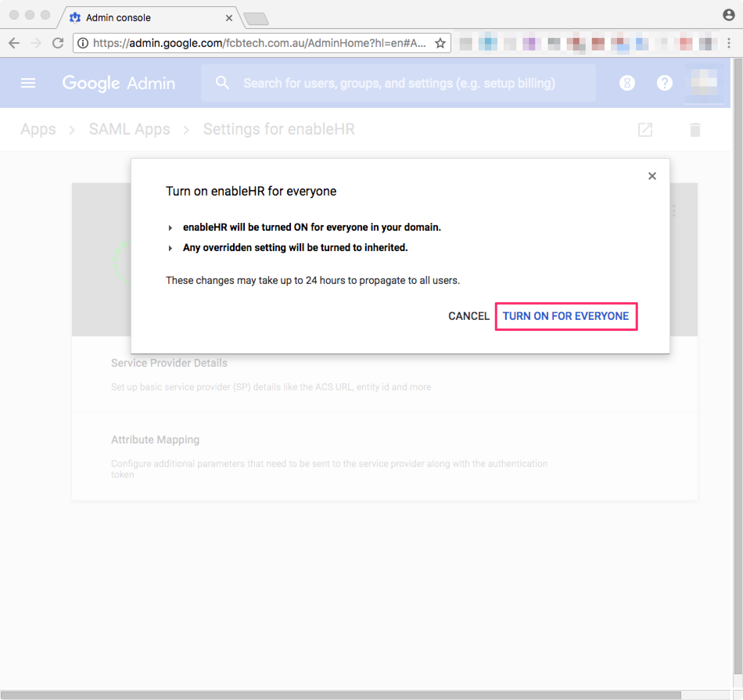Open Service Provider Details section
This screenshot has width=743, height=700.
[x=384, y=375]
